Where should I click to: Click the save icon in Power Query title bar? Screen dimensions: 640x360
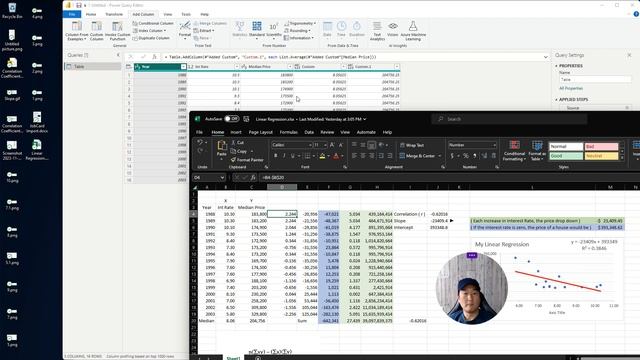[x=78, y=5]
